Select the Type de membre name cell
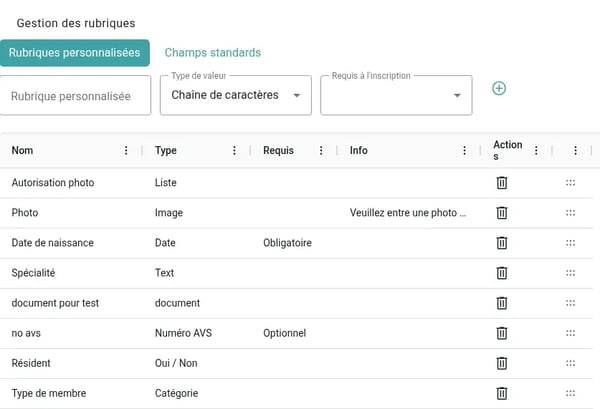Viewport: 600px width, 409px height. [49, 393]
